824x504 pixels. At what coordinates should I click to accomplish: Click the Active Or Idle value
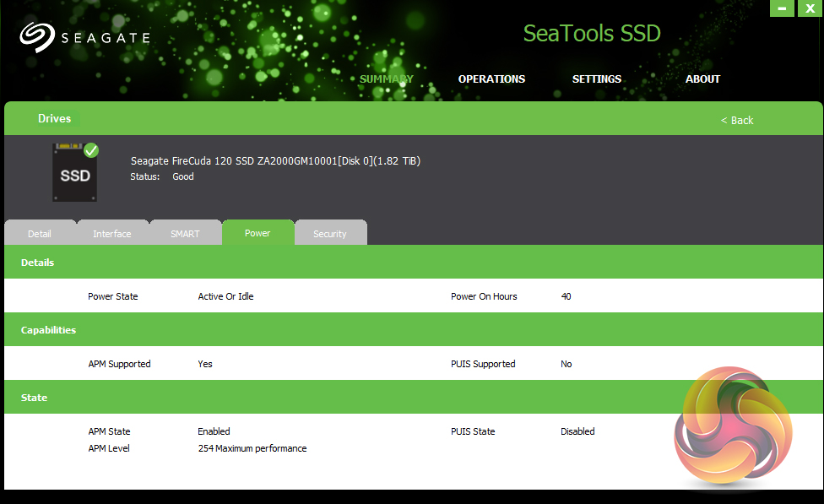tap(225, 296)
